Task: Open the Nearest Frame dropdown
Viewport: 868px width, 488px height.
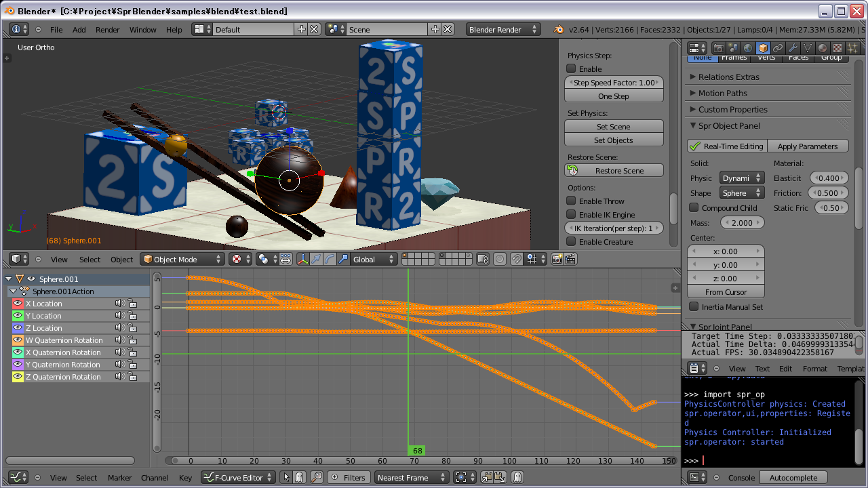Action: (412, 477)
